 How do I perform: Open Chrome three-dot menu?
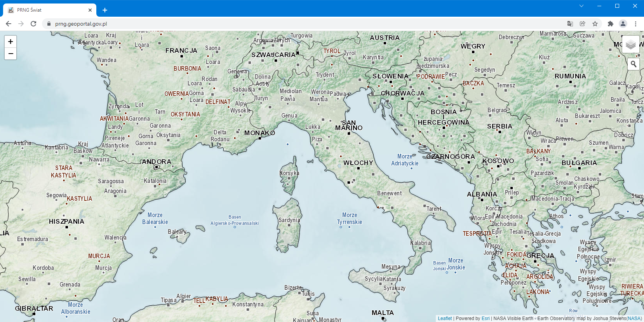click(635, 24)
